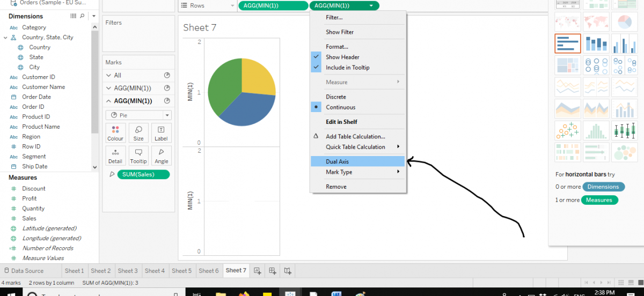Add a new worksheet
This screenshot has width=644, height=296.
(x=257, y=270)
